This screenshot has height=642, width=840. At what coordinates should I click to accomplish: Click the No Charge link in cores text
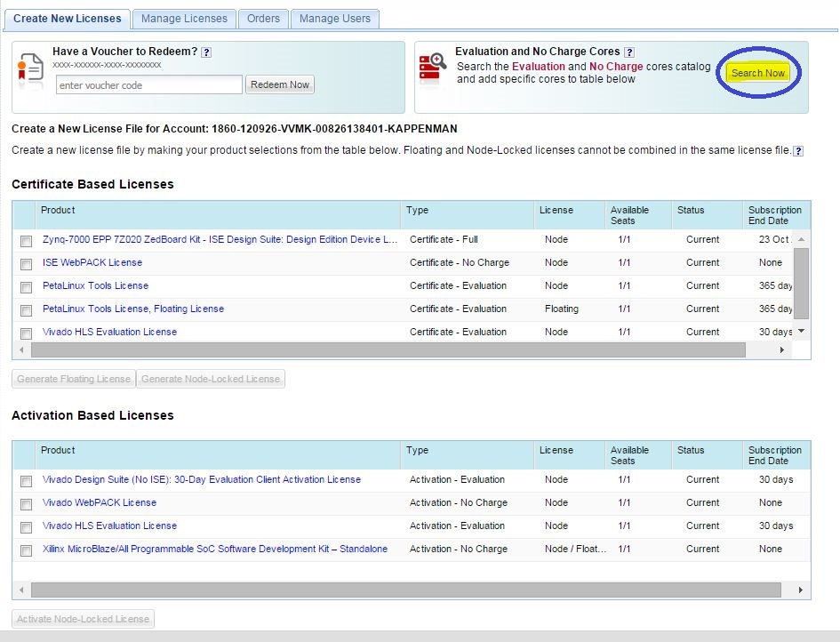616,67
